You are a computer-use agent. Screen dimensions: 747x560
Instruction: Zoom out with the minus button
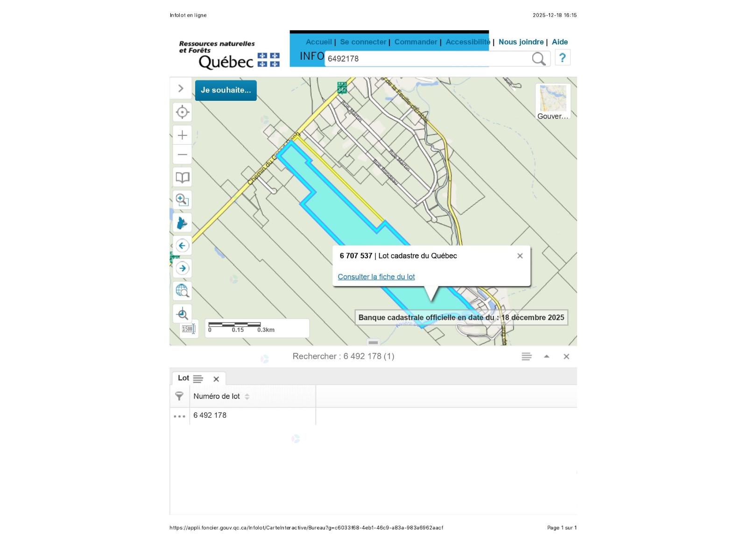click(182, 154)
